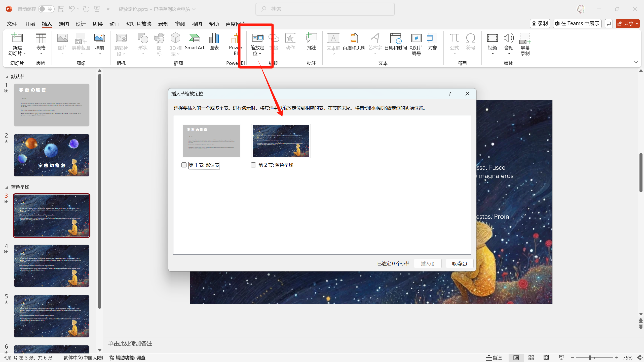Collapse the 蓝色星球 section
This screenshot has width=644, height=362.
[7, 187]
